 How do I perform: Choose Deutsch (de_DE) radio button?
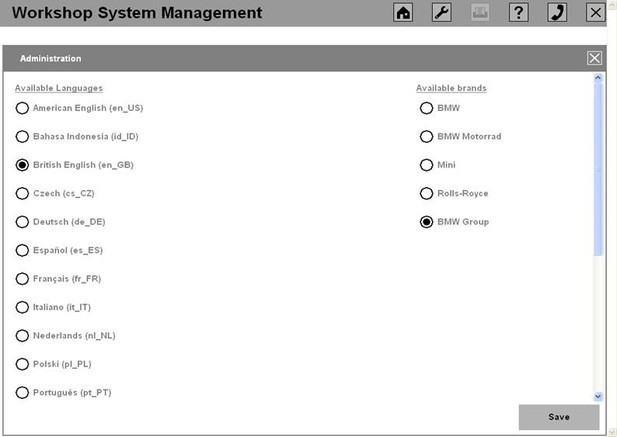(x=22, y=222)
